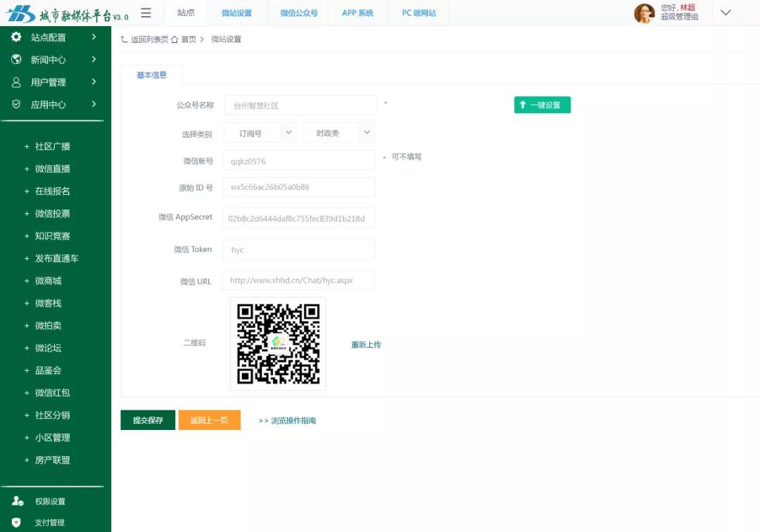Image resolution: width=760 pixels, height=532 pixels.
Task: Open the 时政类 category dropdown
Action: pos(338,133)
